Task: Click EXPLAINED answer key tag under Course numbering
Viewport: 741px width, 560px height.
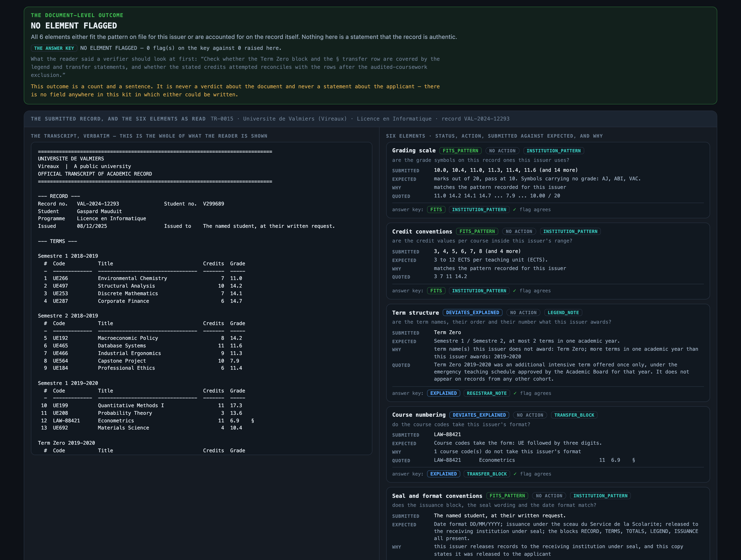Action: coord(443,474)
